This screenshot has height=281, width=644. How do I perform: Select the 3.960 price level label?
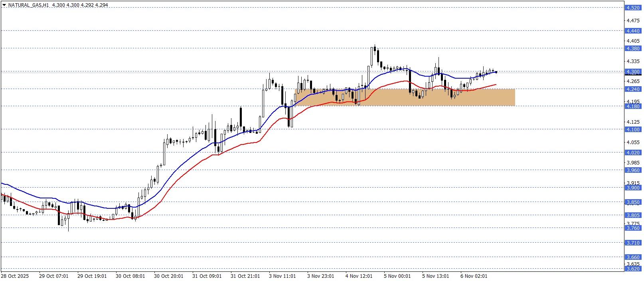(632, 170)
